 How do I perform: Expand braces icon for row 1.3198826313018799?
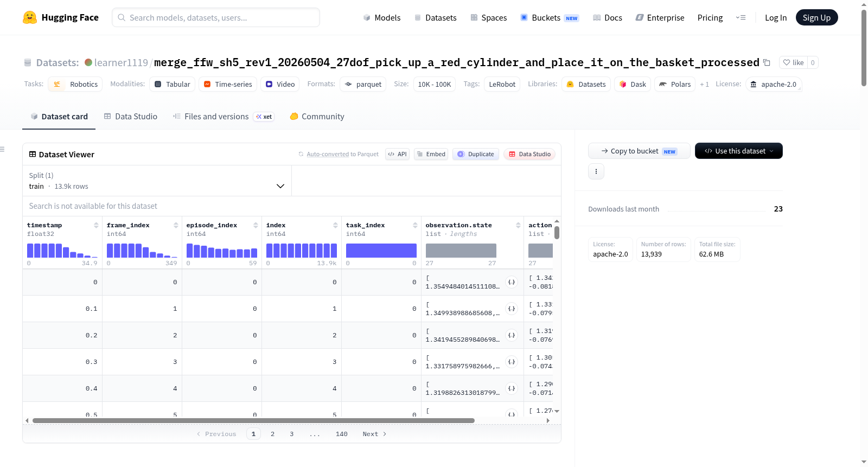512,388
